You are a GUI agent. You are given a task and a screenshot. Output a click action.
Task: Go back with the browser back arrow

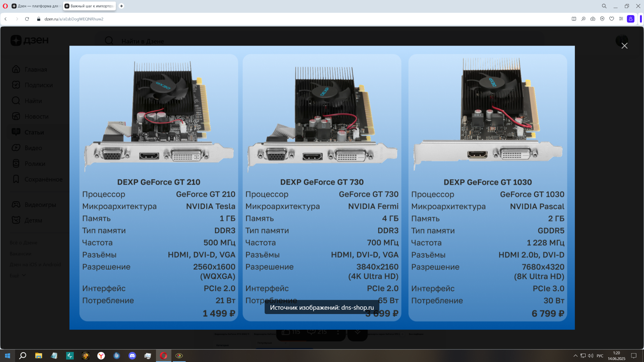[6, 19]
